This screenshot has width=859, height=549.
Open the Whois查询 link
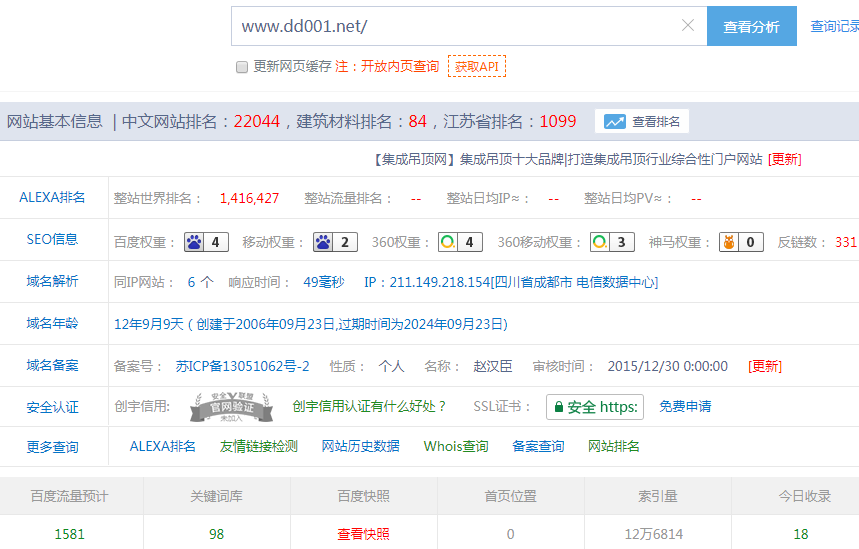(x=456, y=446)
